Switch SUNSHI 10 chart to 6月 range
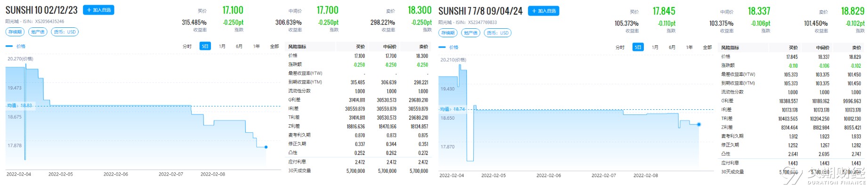 tap(239, 46)
